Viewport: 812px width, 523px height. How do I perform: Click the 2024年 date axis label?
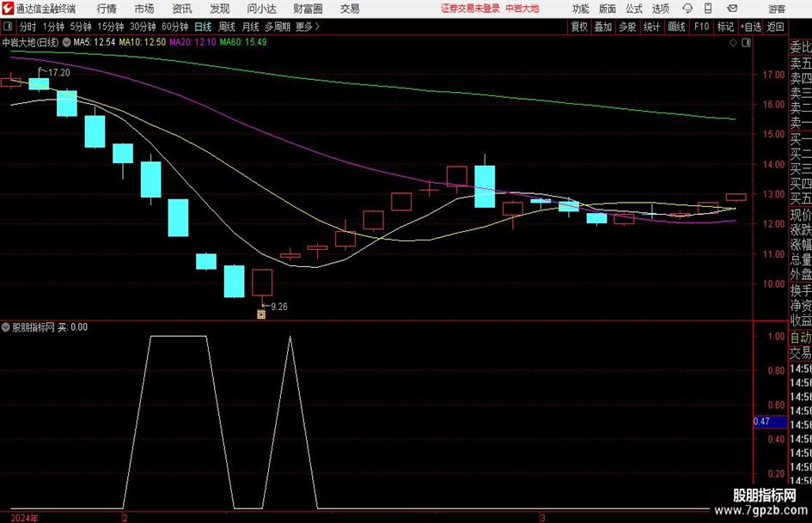point(24,518)
